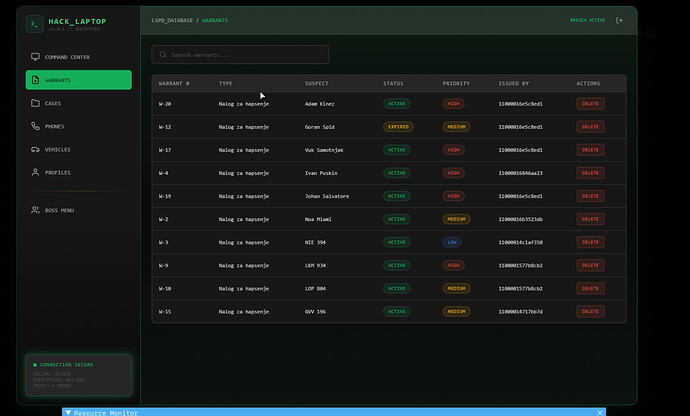The width and height of the screenshot is (690, 416).
Task: Open the Cases section
Action: (x=78, y=103)
